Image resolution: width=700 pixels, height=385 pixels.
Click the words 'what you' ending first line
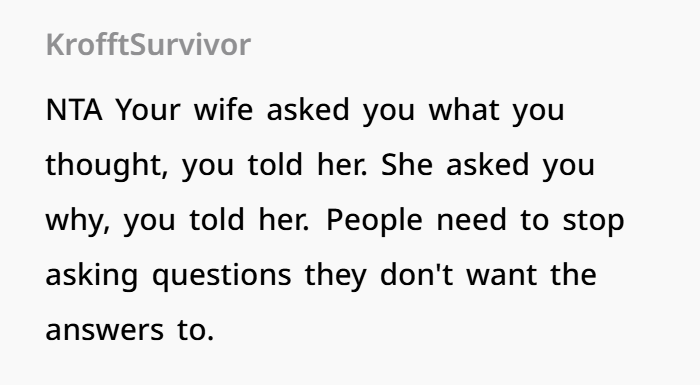point(496,110)
